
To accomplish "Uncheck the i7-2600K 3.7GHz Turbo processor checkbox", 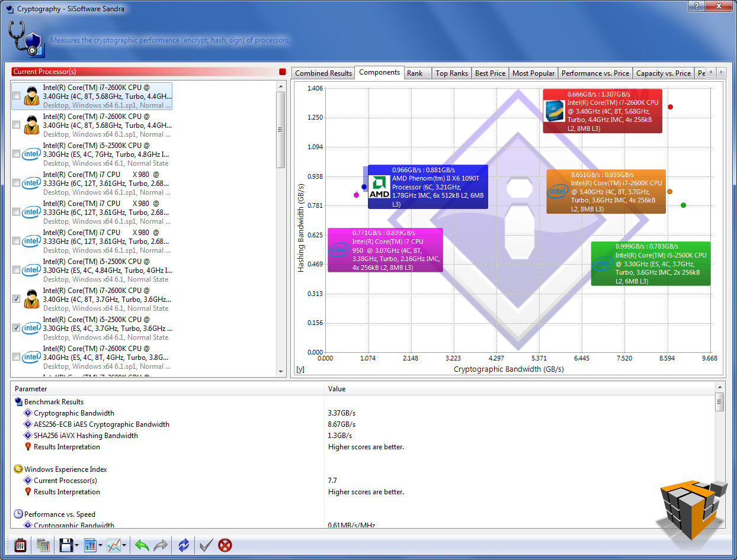I will pyautogui.click(x=17, y=299).
